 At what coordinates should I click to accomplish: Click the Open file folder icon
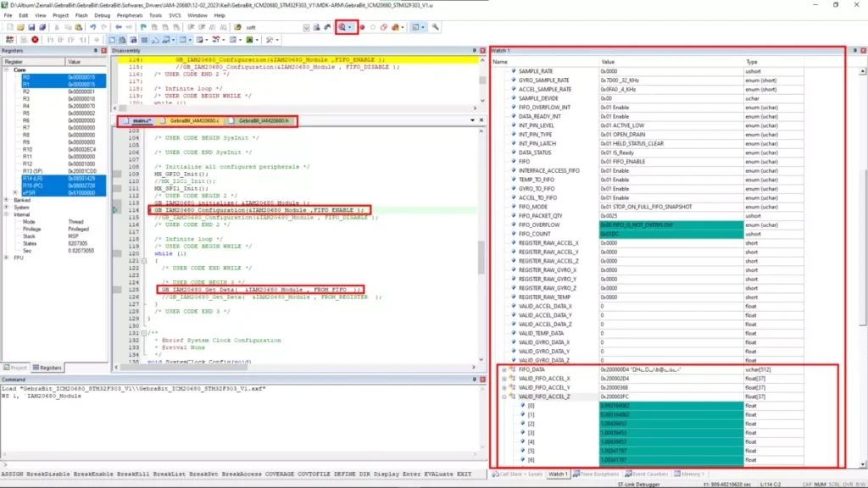pos(20,27)
